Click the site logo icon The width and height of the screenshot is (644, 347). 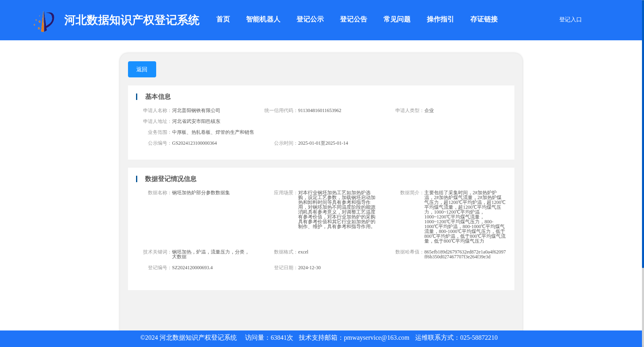coord(44,21)
